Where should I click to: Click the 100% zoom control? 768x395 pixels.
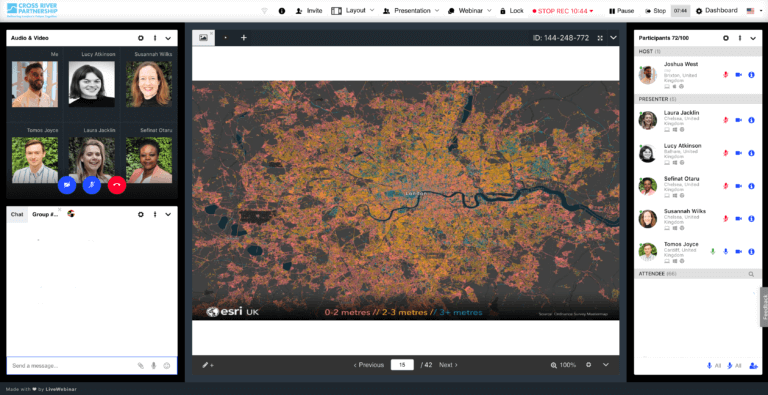click(563, 365)
